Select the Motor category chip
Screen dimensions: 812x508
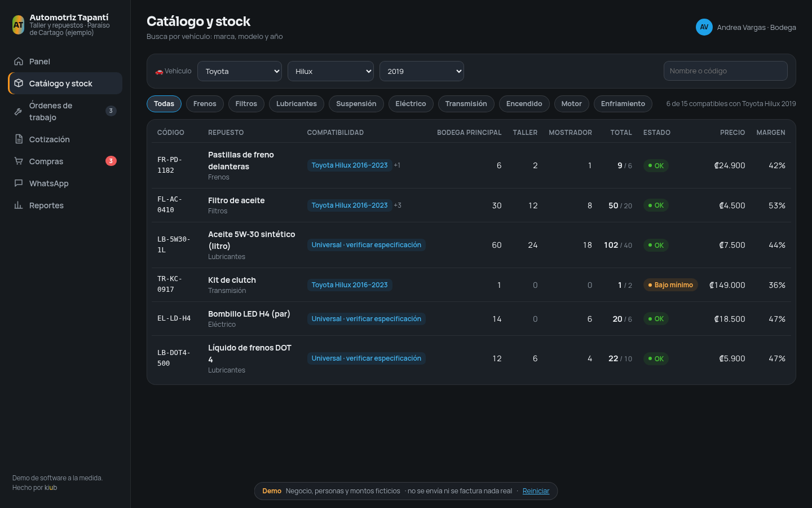pyautogui.click(x=572, y=104)
